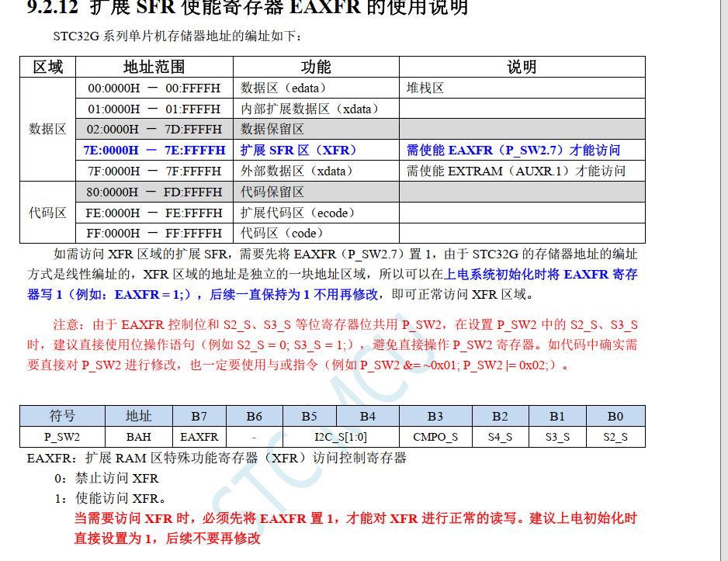Click the bit cell 'EAXFR'
Image resolution: width=728 pixels, height=561 pixels.
coord(199,437)
